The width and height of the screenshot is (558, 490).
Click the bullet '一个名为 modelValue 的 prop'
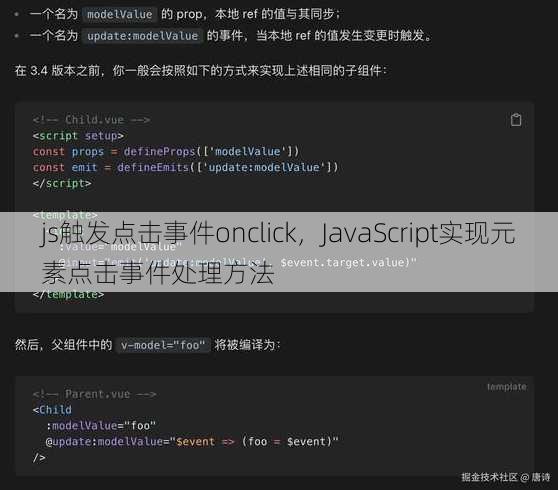click(x=185, y=15)
